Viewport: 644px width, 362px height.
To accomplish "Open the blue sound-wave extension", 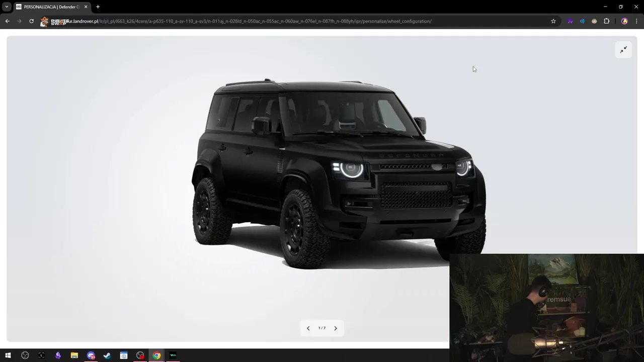I will point(582,21).
